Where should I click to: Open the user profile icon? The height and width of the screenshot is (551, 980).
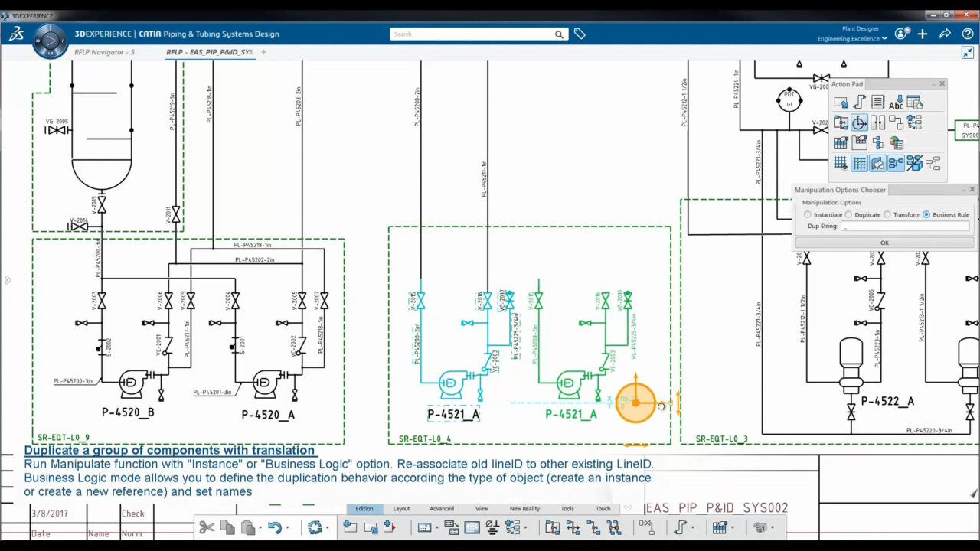(x=901, y=34)
